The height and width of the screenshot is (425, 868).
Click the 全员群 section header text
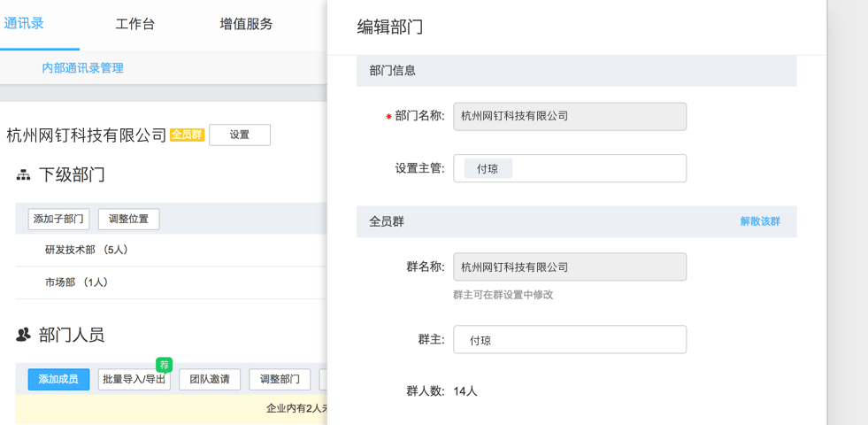click(x=387, y=221)
